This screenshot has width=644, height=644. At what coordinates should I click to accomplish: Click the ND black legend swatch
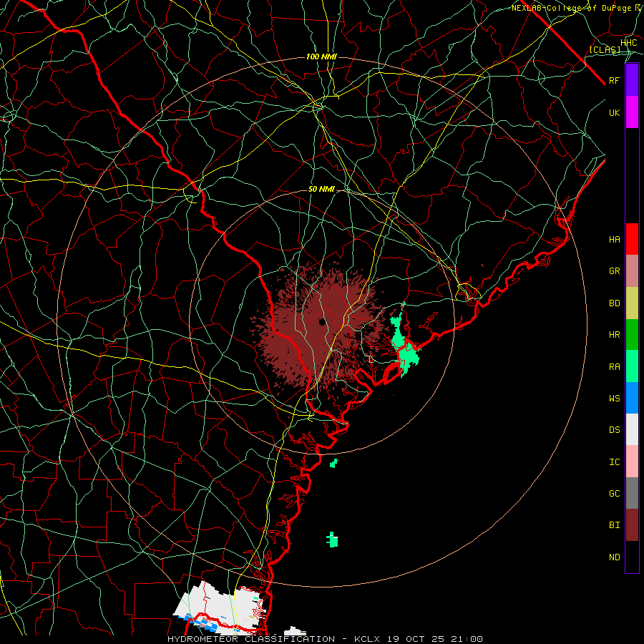(x=632, y=557)
